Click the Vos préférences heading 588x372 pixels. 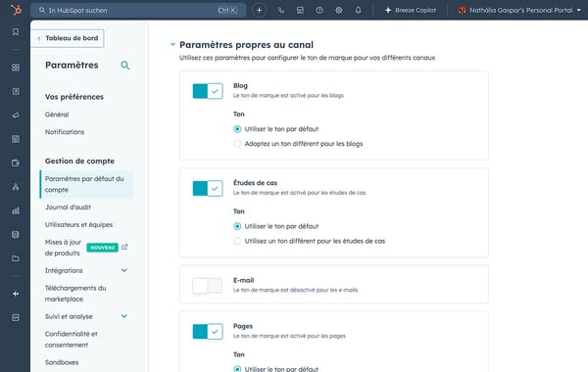[x=74, y=97]
